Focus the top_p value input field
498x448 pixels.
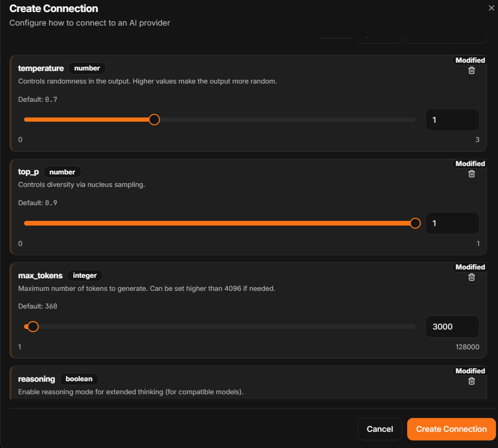click(452, 223)
